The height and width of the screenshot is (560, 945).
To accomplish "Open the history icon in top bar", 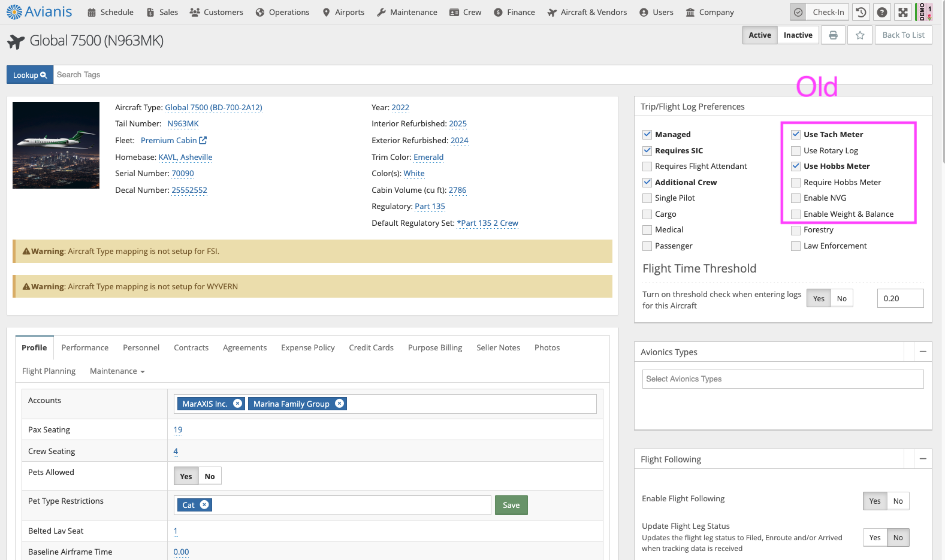I will tap(861, 12).
